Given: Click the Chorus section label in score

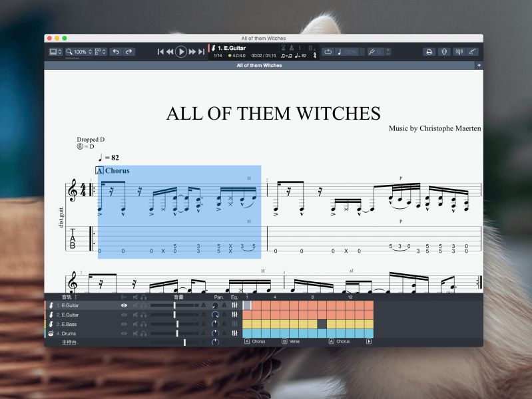Looking at the screenshot, I should [x=117, y=170].
